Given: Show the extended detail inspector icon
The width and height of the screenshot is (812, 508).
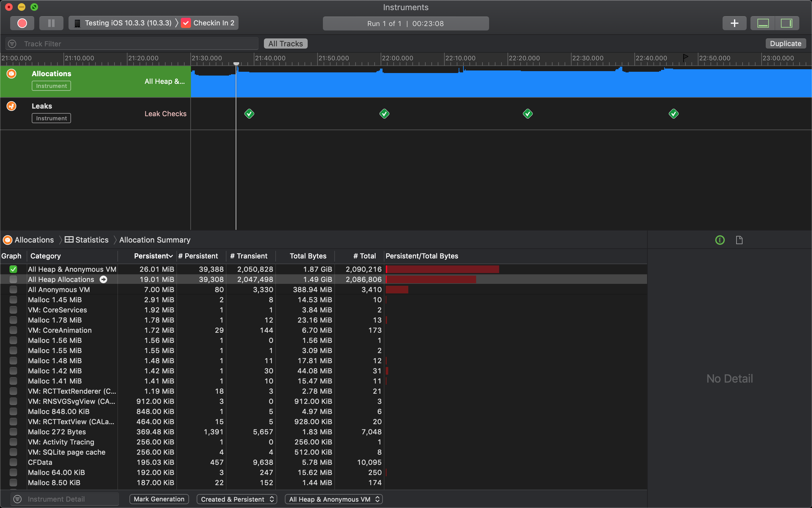Looking at the screenshot, I should pyautogui.click(x=720, y=240).
